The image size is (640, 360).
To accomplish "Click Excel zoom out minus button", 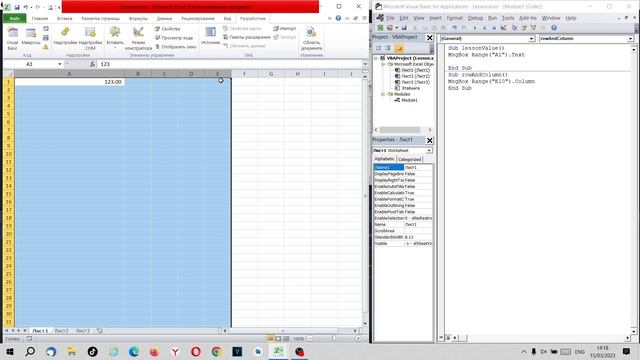I will tap(310, 339).
